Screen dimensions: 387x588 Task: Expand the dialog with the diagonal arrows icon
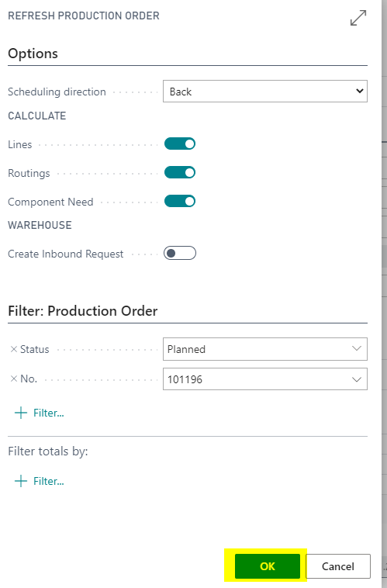[358, 18]
